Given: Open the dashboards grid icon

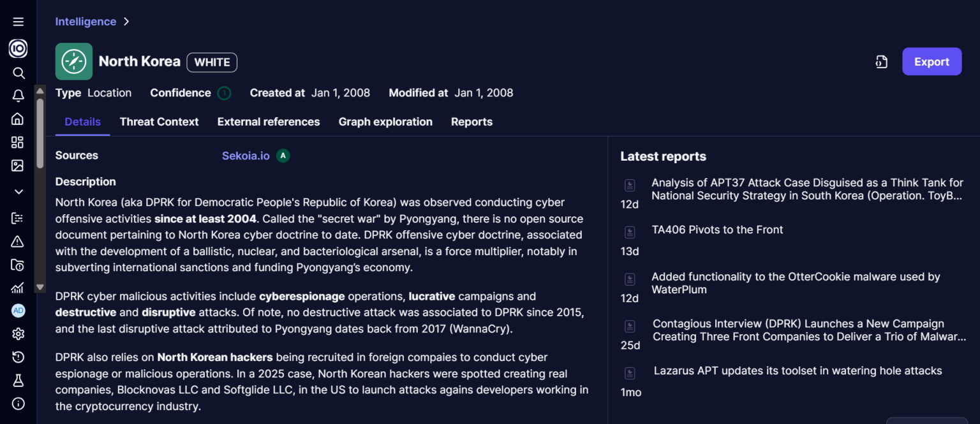Looking at the screenshot, I should 18,142.
